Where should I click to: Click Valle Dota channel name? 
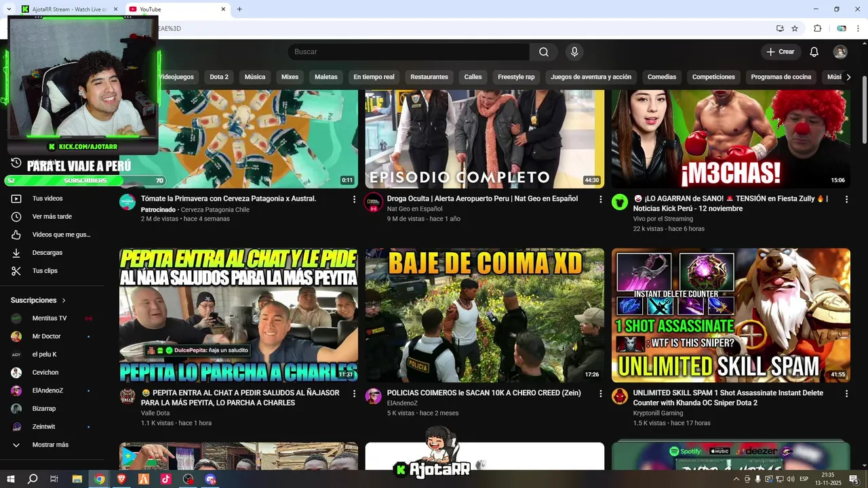155,413
